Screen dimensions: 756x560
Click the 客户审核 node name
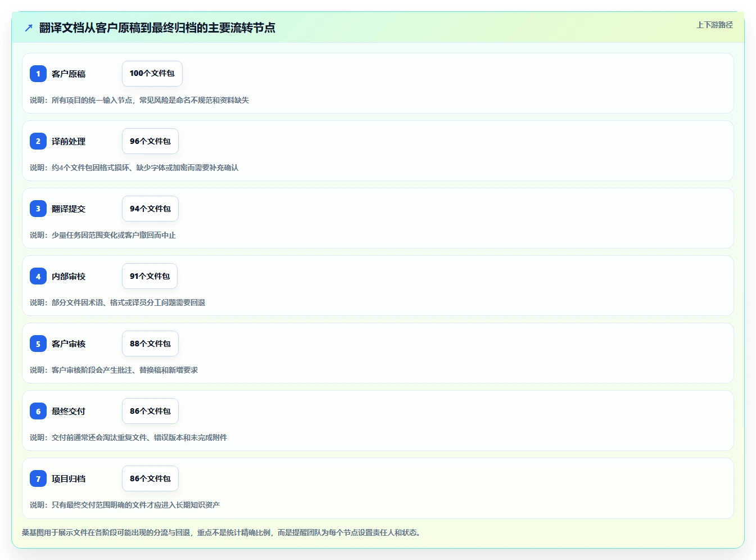point(69,344)
